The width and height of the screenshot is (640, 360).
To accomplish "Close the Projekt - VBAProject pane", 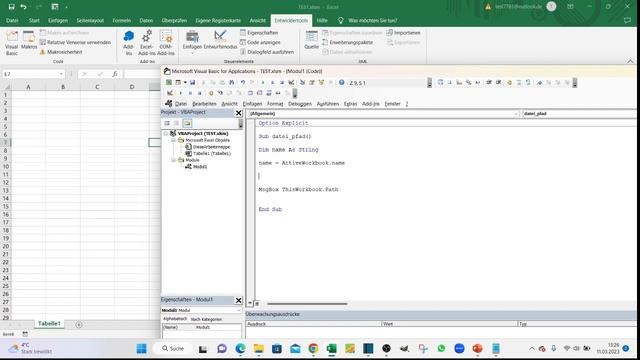I will click(x=239, y=113).
